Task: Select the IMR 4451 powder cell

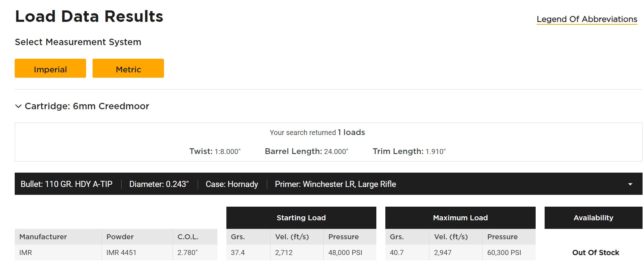Action: (x=121, y=252)
